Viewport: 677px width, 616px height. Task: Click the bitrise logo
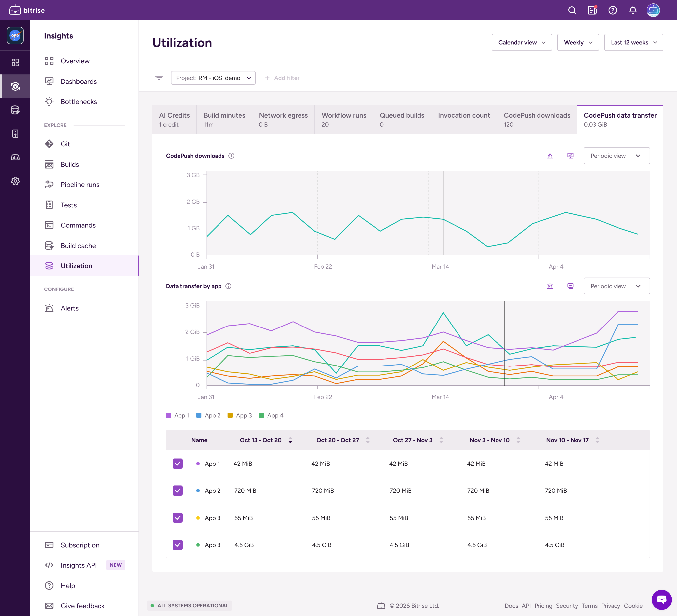(x=27, y=10)
